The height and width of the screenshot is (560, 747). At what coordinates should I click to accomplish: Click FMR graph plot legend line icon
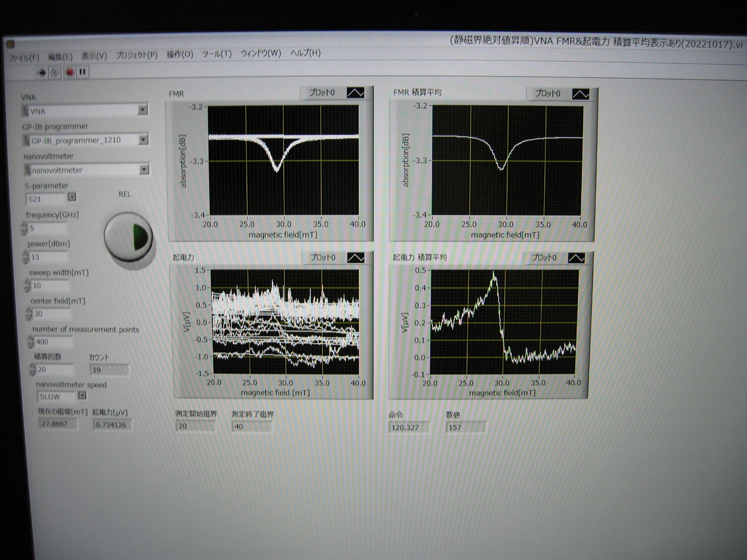click(355, 93)
